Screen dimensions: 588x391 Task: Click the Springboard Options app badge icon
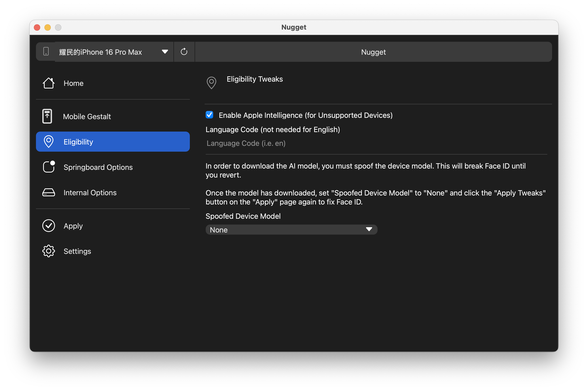click(x=49, y=167)
